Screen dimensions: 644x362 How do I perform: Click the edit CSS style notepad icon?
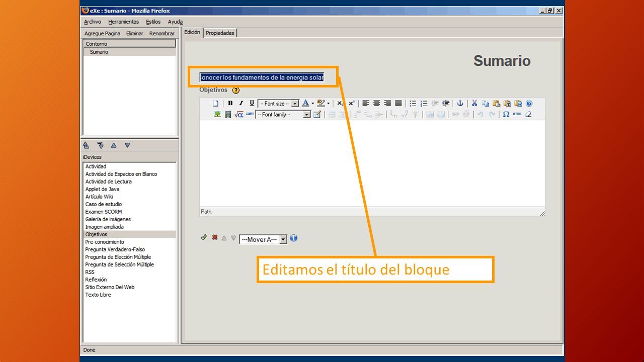click(x=317, y=115)
